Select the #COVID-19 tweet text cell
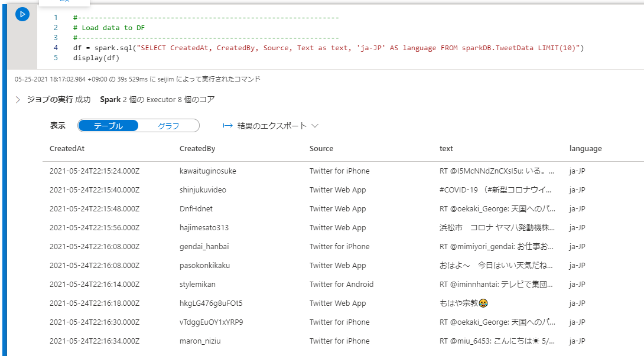The image size is (644, 356). pos(496,190)
